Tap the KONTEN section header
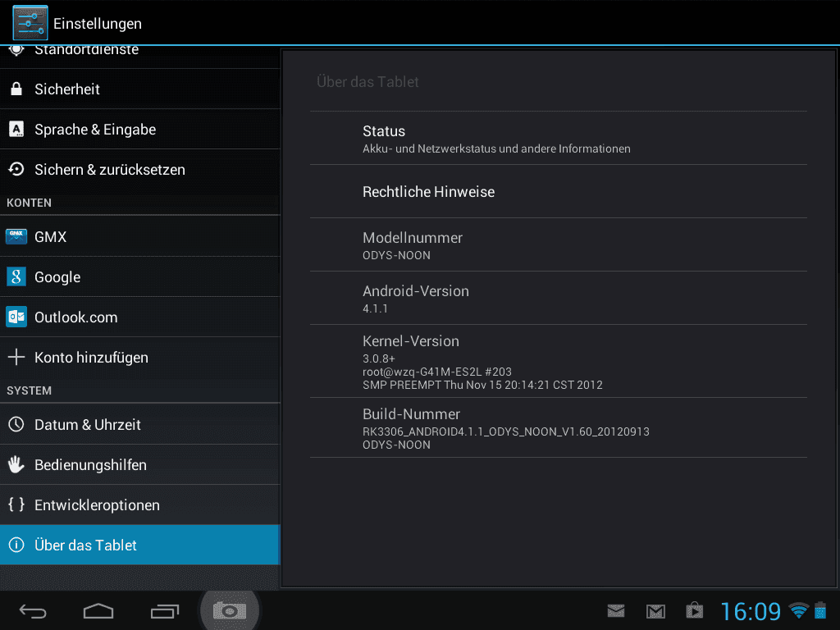Image resolution: width=840 pixels, height=630 pixels. tap(29, 203)
